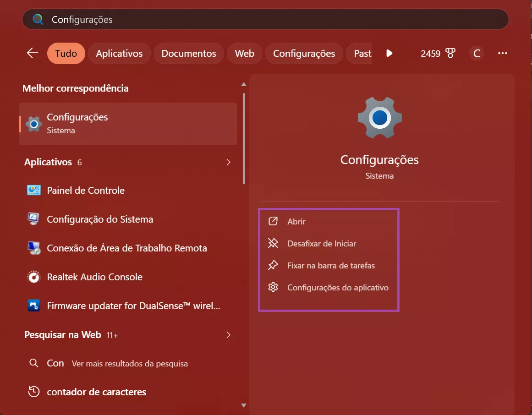532x415 pixels.
Task: Select the Web filter tab
Action: coord(244,53)
